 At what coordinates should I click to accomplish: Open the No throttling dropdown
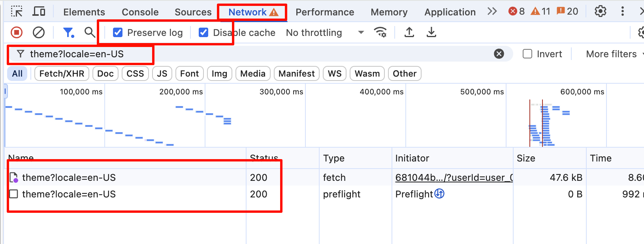pyautogui.click(x=324, y=32)
